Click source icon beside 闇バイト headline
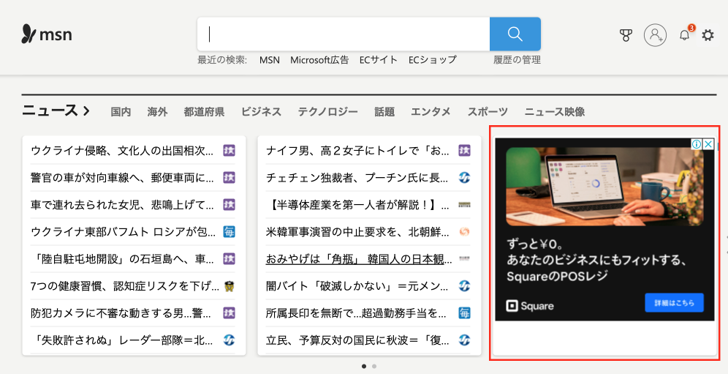The width and height of the screenshot is (728, 374). 464,286
